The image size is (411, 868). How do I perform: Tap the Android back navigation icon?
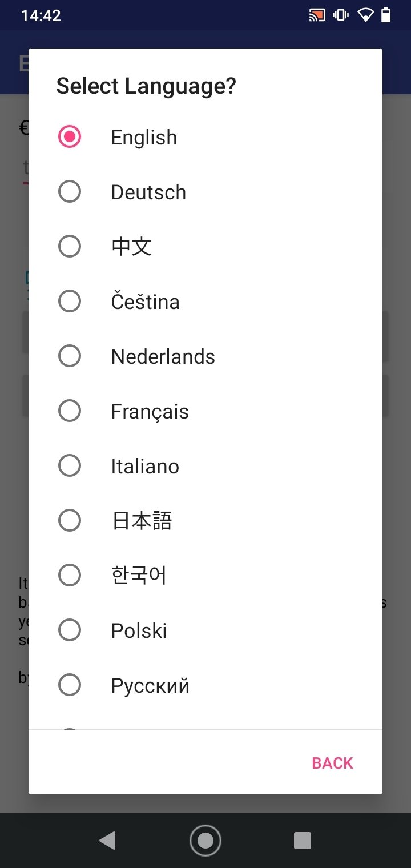(107, 841)
